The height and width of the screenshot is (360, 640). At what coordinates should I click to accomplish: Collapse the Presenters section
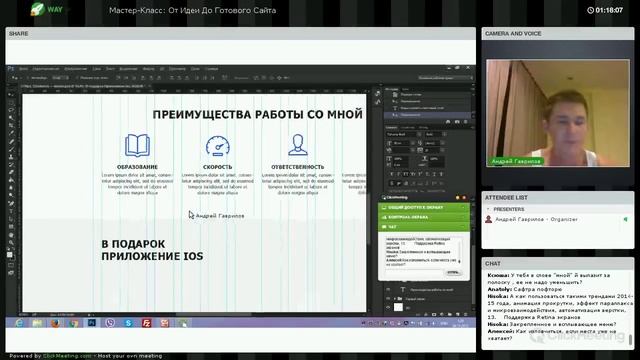(488, 209)
